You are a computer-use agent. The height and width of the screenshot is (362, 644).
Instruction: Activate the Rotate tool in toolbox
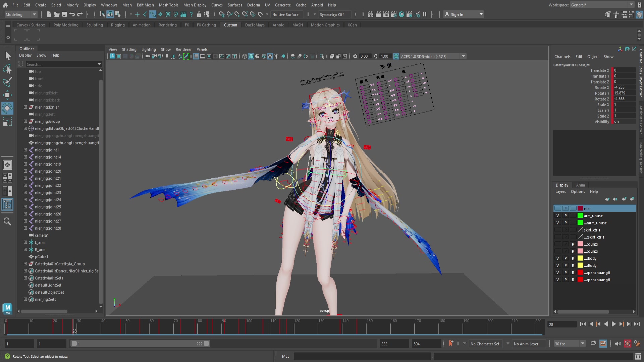[x=7, y=108]
